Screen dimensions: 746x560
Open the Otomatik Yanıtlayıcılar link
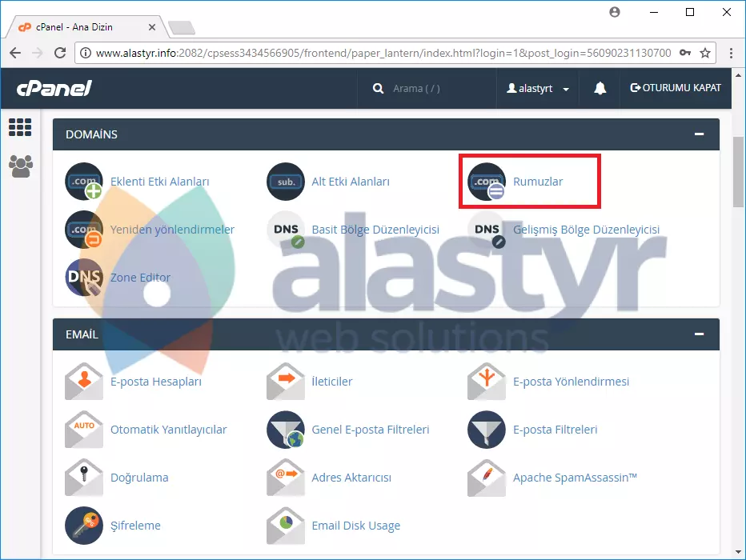coord(168,430)
